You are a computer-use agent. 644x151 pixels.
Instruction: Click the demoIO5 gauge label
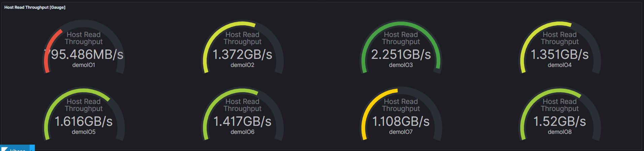(83, 132)
